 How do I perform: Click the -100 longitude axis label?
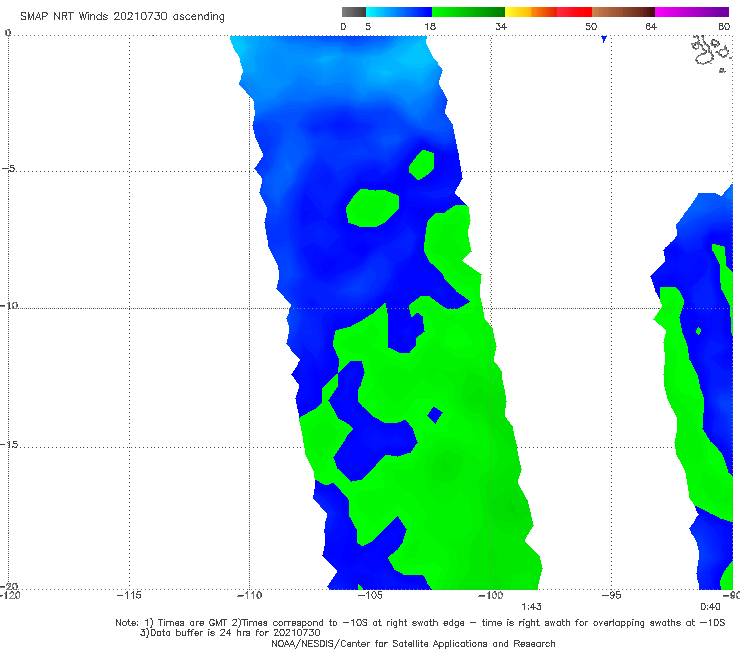click(x=490, y=595)
